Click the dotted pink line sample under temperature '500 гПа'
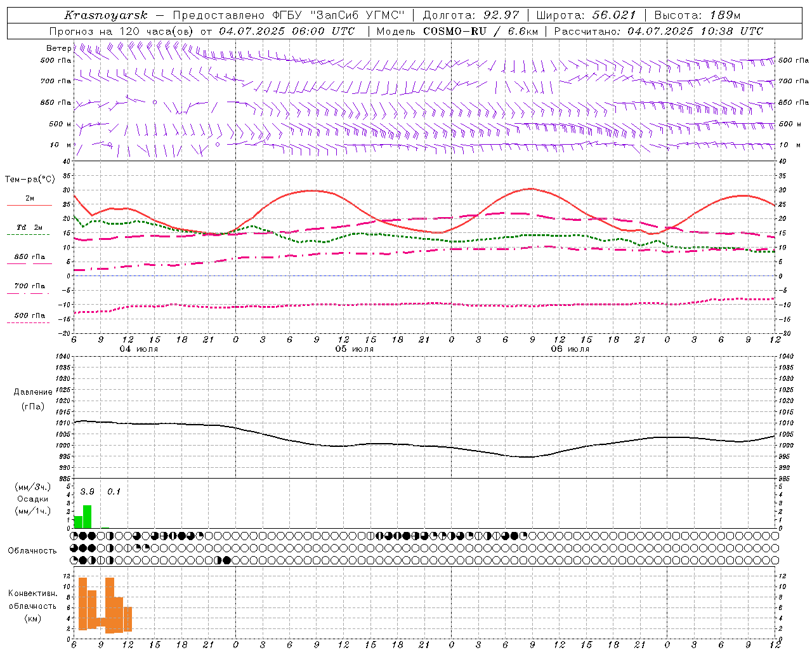 [x=29, y=322]
